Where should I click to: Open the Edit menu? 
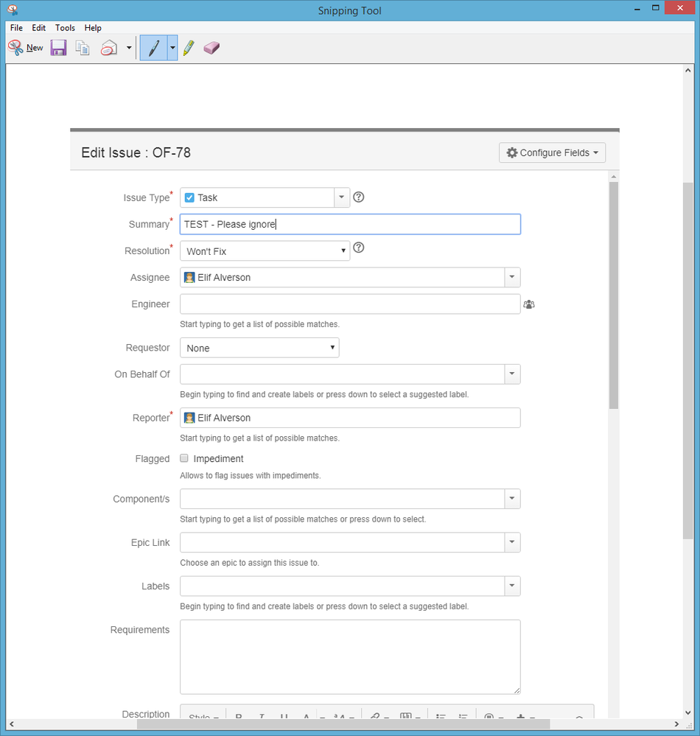coord(38,28)
